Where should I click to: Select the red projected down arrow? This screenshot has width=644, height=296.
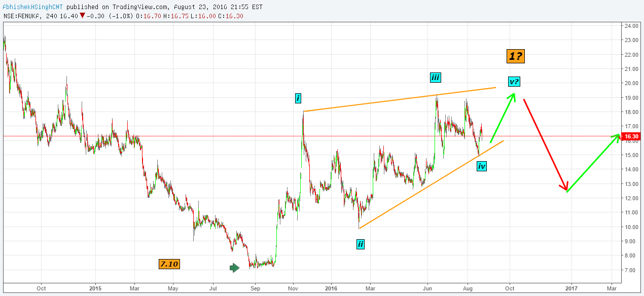(545, 145)
